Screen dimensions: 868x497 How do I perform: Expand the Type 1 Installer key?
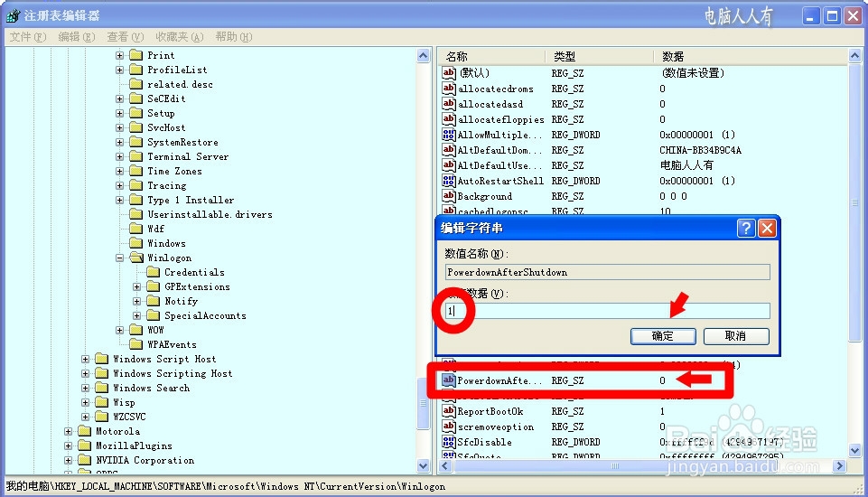tap(119, 200)
